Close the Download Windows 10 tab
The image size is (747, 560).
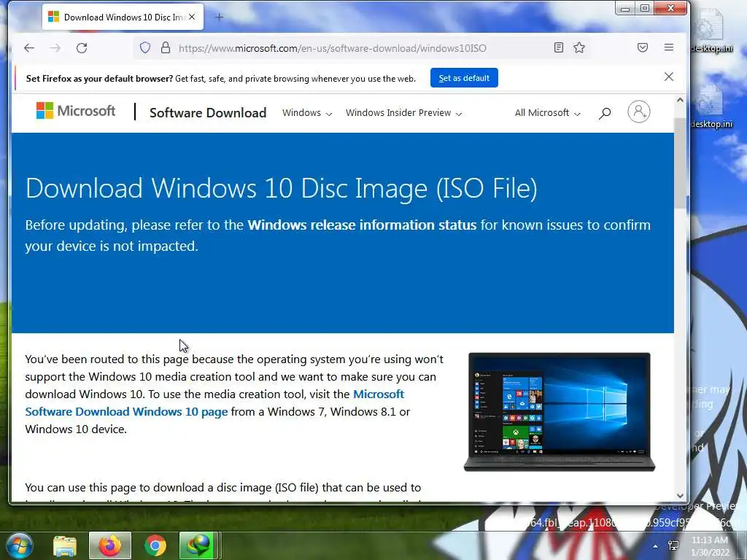point(192,17)
